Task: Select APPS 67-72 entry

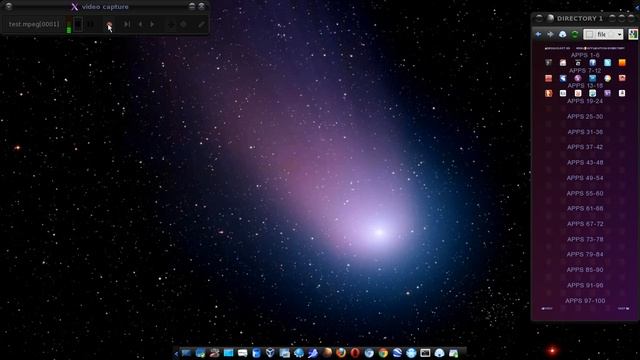Action: pos(585,224)
